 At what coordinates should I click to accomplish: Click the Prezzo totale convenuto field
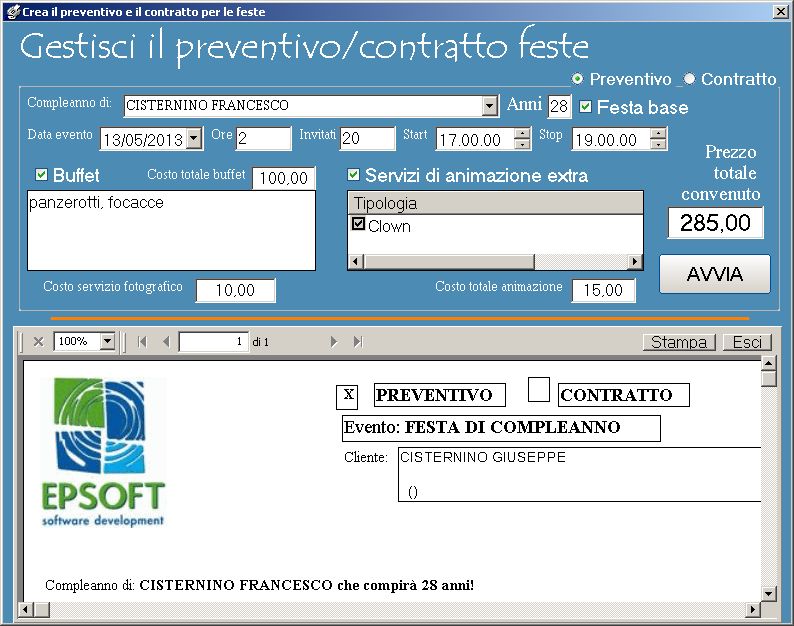point(715,223)
